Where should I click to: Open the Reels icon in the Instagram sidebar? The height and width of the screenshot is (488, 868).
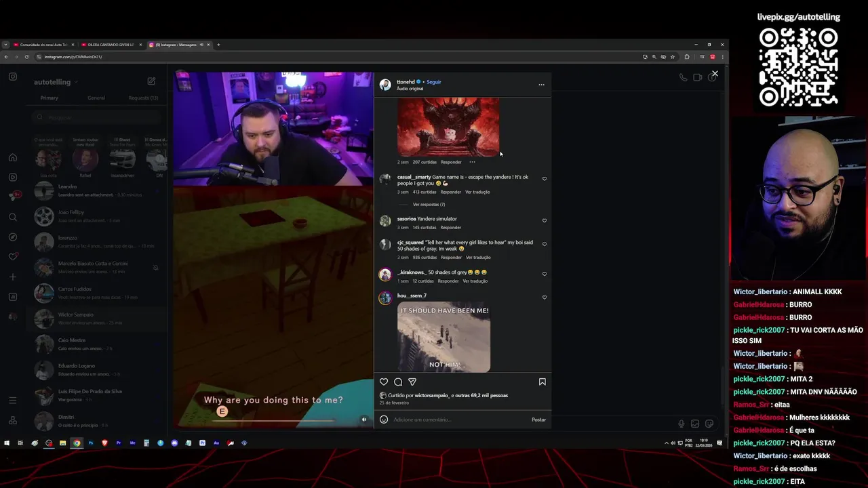pyautogui.click(x=13, y=178)
